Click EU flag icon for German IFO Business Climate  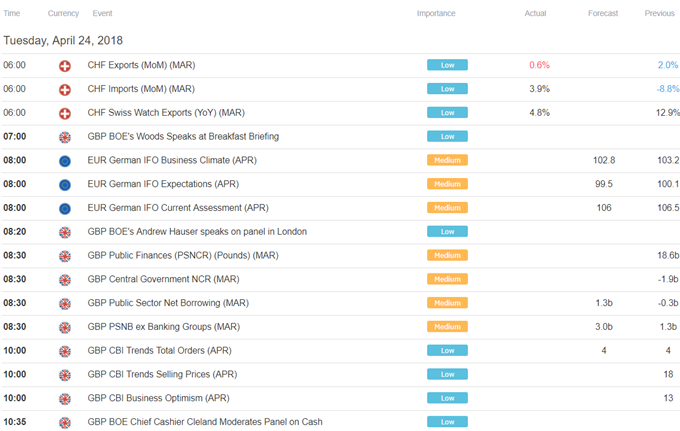pyautogui.click(x=65, y=161)
